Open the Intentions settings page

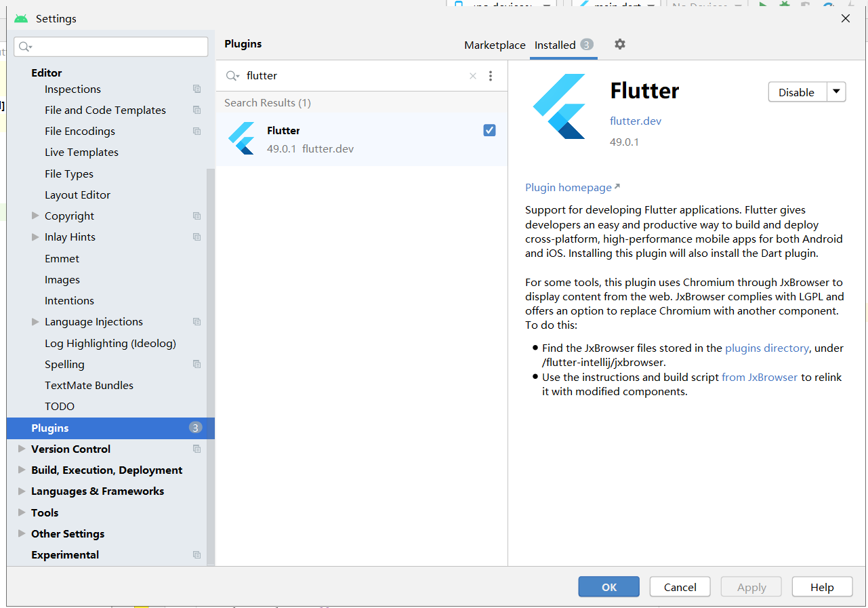(69, 300)
